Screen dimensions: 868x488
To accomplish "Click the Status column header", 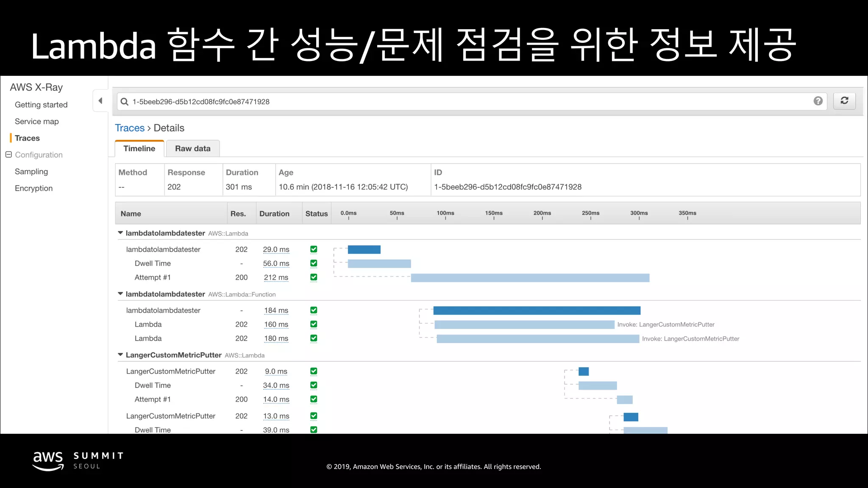I will (317, 214).
